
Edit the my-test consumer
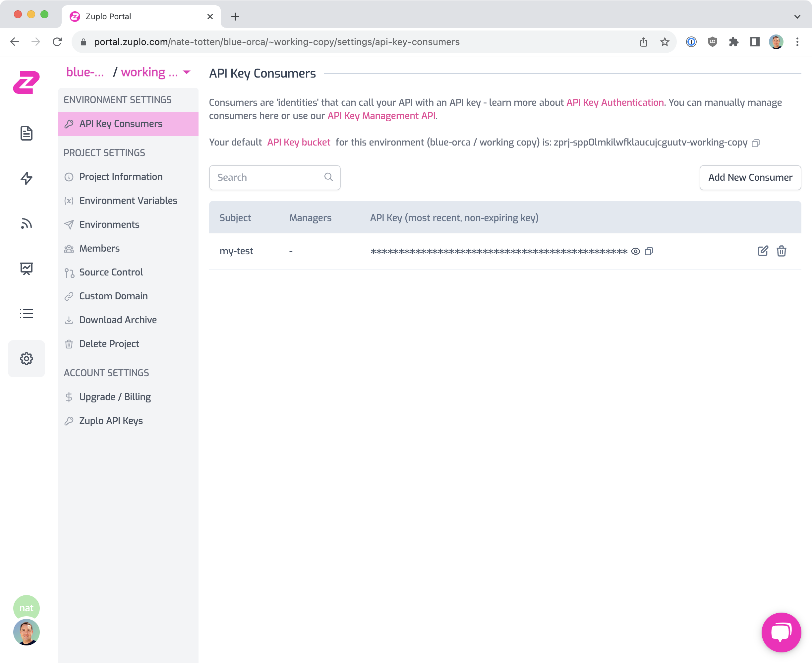click(762, 251)
